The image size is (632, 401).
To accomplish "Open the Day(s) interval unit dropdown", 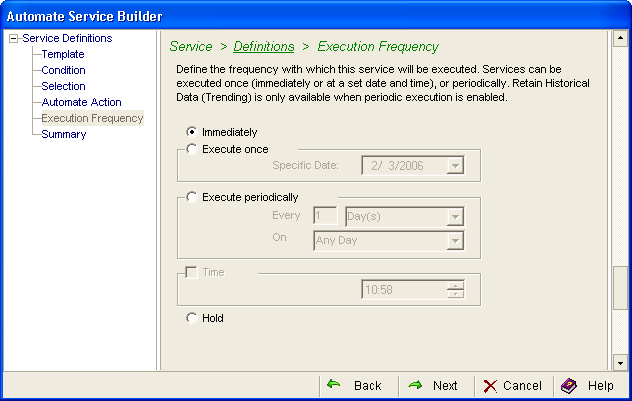I will [455, 217].
